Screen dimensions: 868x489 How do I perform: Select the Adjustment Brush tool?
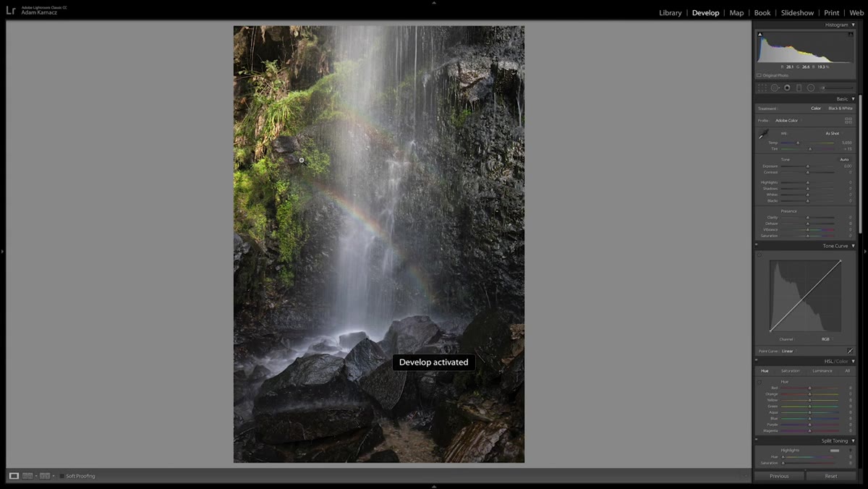(x=838, y=88)
